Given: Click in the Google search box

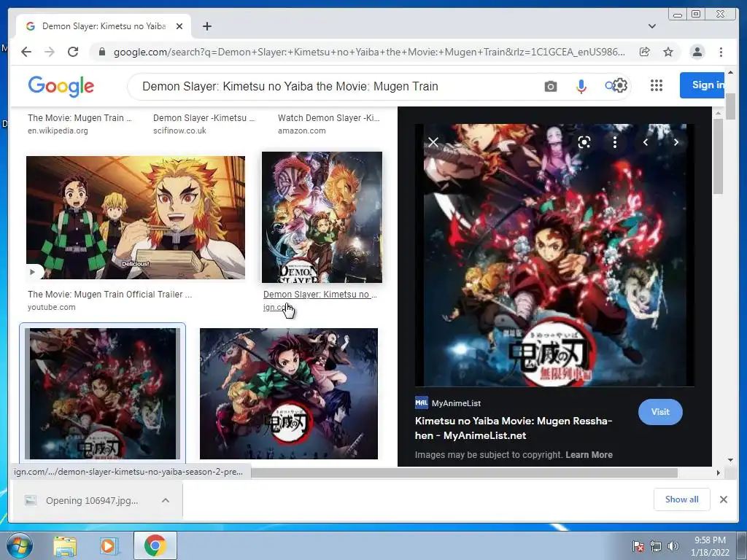Looking at the screenshot, I should [x=333, y=86].
